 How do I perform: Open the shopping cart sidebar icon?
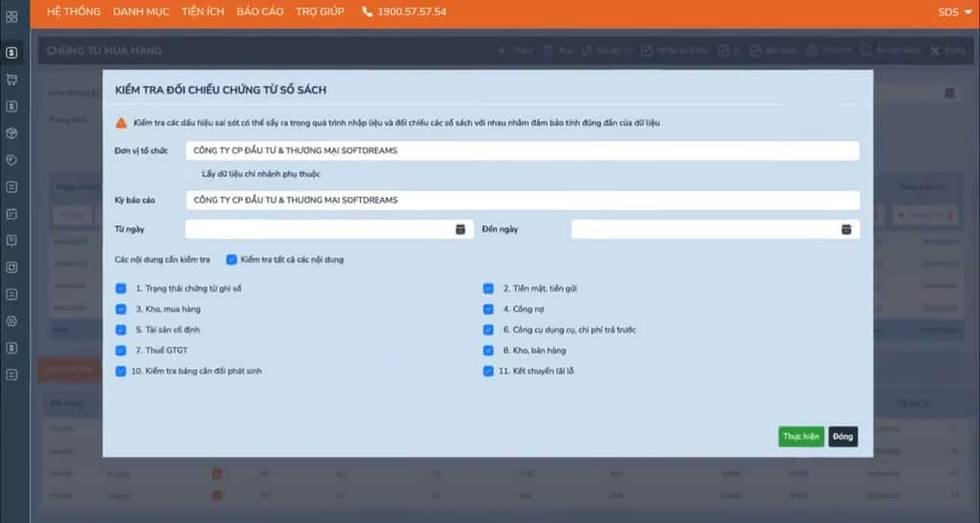11,80
